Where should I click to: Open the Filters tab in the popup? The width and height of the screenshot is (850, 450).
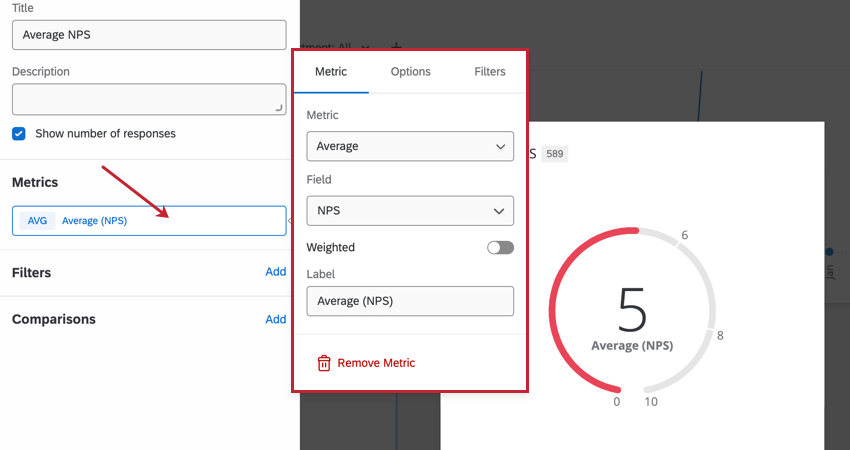(490, 72)
